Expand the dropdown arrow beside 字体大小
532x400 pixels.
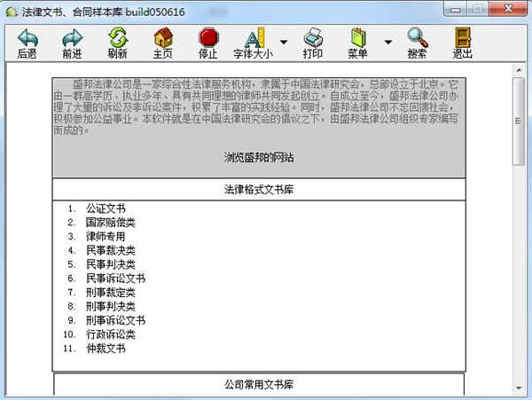(x=284, y=42)
